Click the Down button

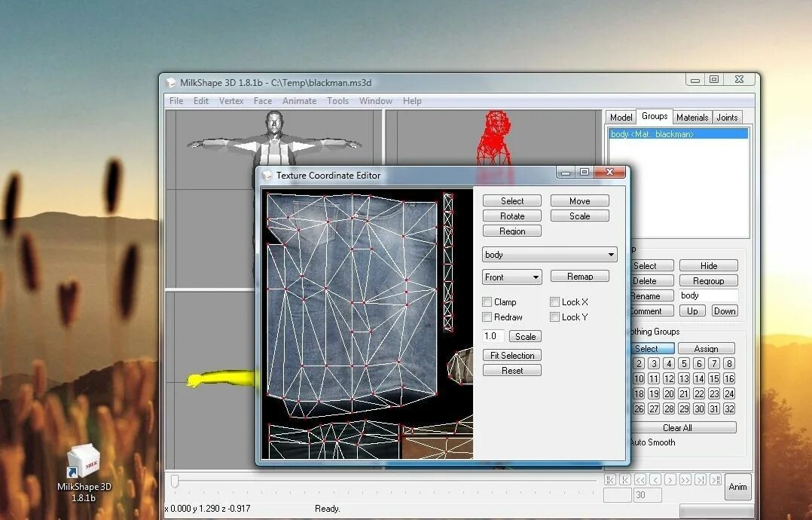pos(725,310)
